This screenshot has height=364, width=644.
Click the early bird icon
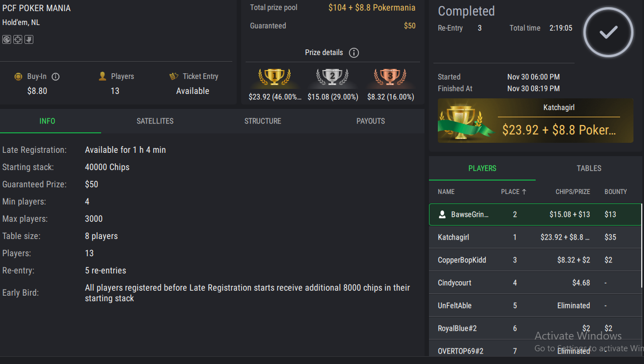pyautogui.click(x=29, y=39)
